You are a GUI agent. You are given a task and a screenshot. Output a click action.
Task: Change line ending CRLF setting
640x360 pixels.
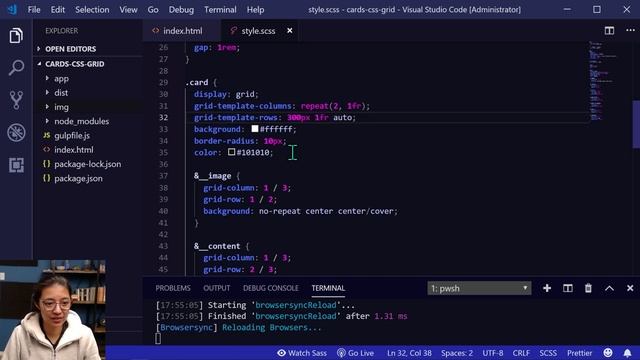[x=521, y=353]
